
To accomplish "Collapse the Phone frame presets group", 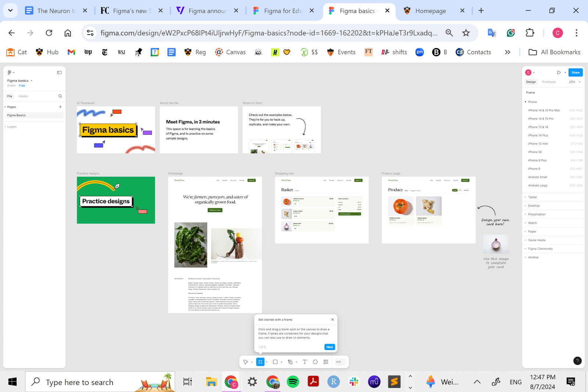I will click(x=526, y=102).
